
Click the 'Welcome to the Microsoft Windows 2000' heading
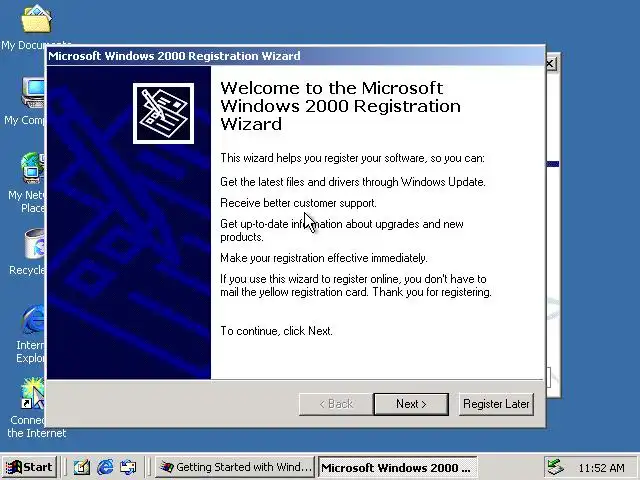pos(340,106)
